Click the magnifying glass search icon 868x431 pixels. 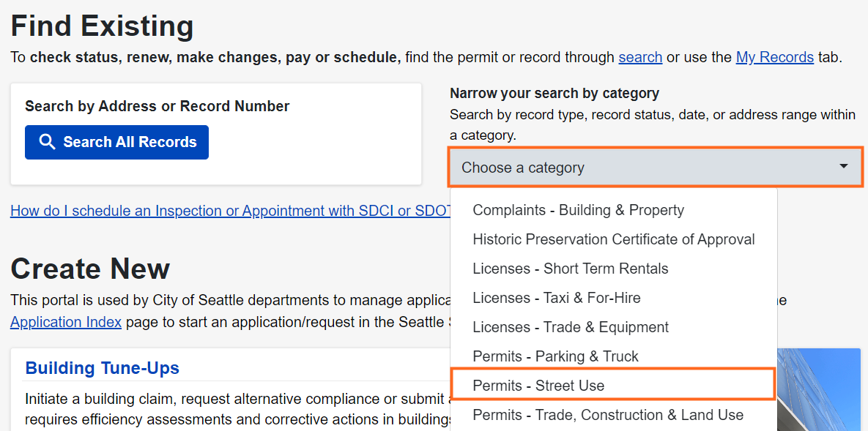(47, 142)
